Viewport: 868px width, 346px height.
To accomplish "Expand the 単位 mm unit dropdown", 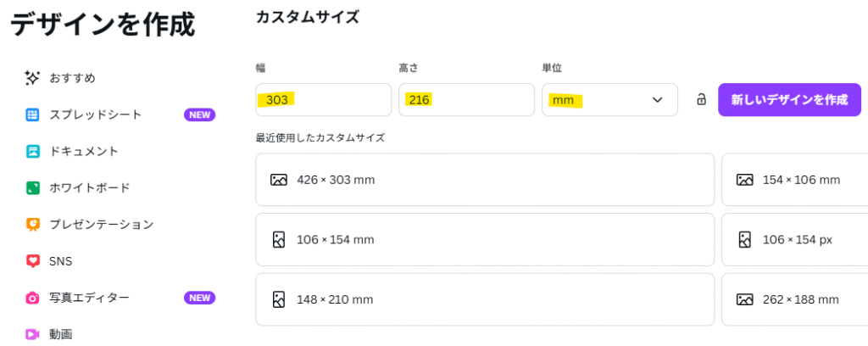I will (609, 100).
